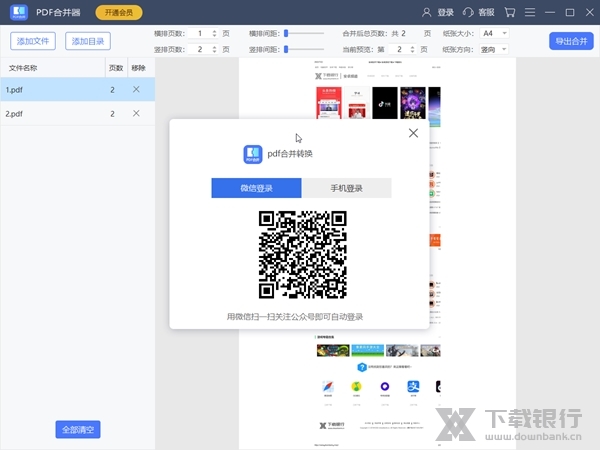Screen dimensions: 600x450
Task: Open the 开通会员 membership button
Action: pyautogui.click(x=119, y=13)
